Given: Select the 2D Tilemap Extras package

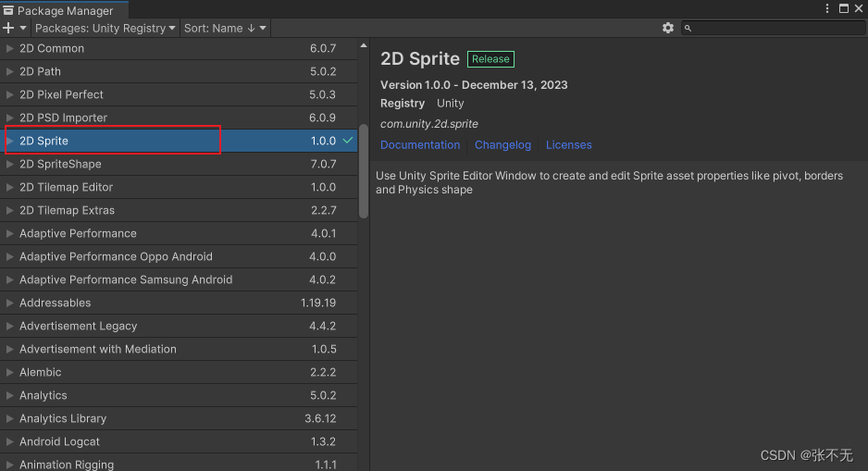Looking at the screenshot, I should click(179, 210).
